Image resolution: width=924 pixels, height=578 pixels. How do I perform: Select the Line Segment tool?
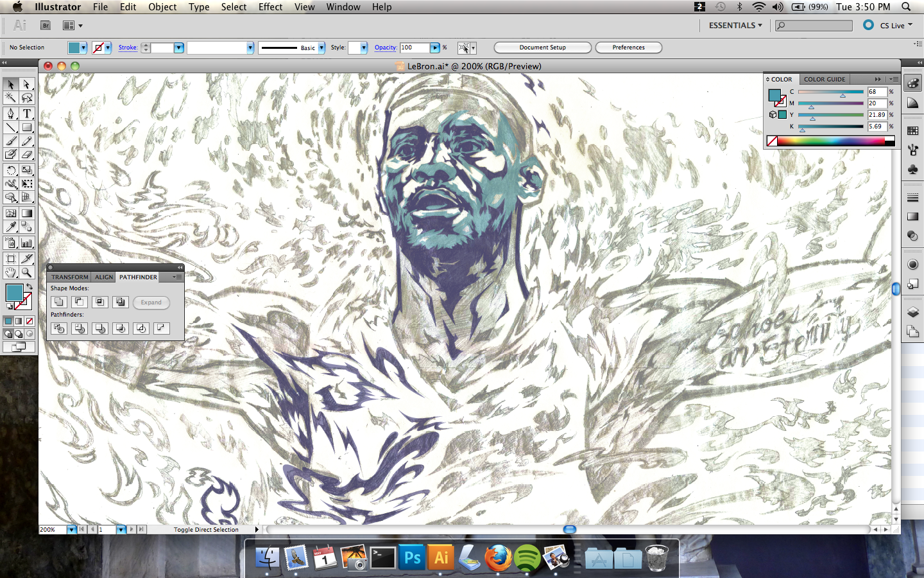[11, 127]
